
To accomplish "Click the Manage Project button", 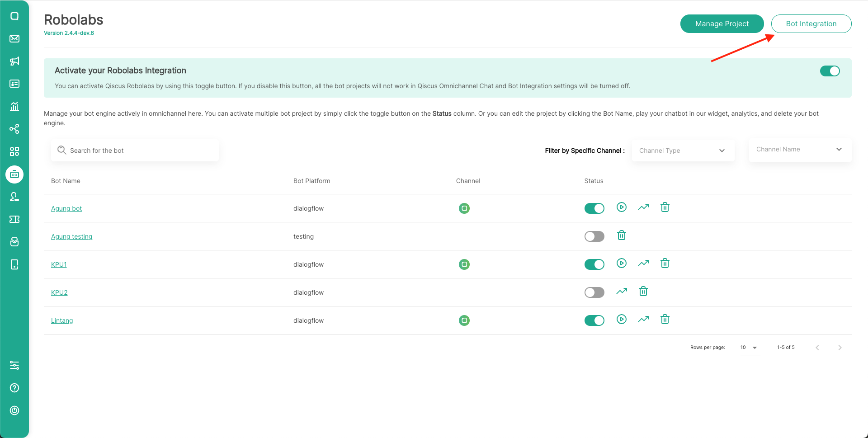I will [722, 24].
